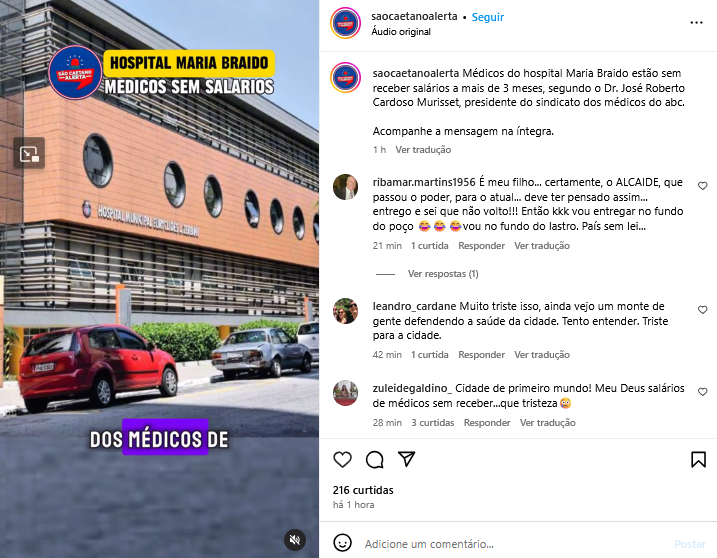
Task: Unmute the video audio
Action: [x=295, y=540]
